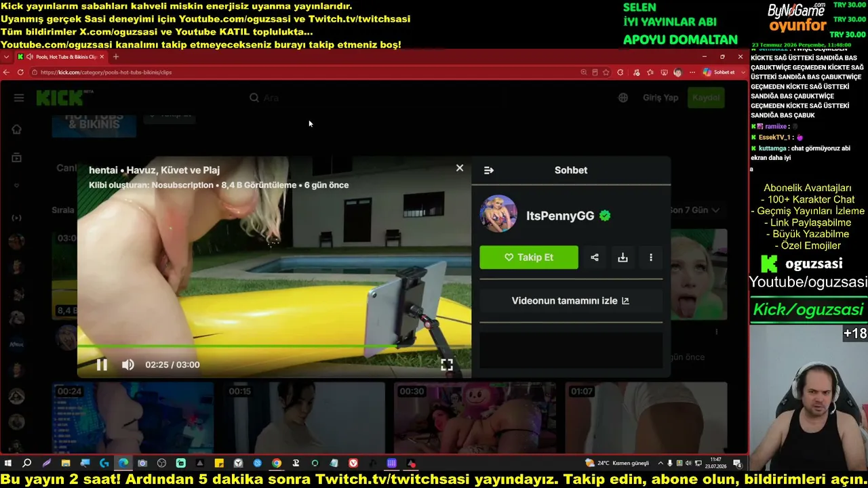The height and width of the screenshot is (488, 868).
Task: Open the Windows notification center
Action: (737, 464)
